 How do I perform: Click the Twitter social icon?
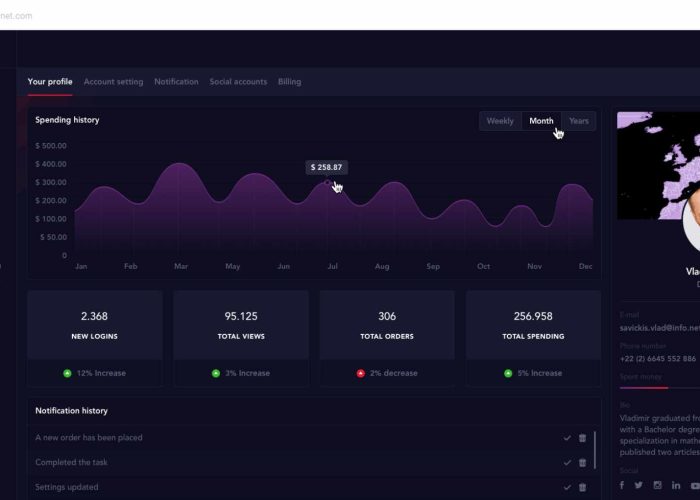(x=639, y=485)
